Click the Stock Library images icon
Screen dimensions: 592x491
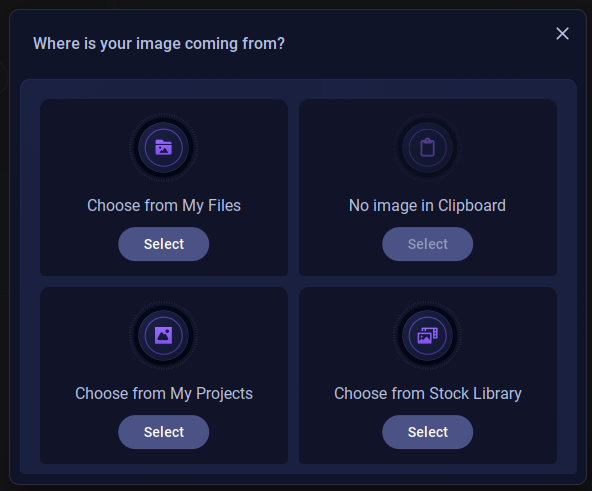click(x=427, y=335)
